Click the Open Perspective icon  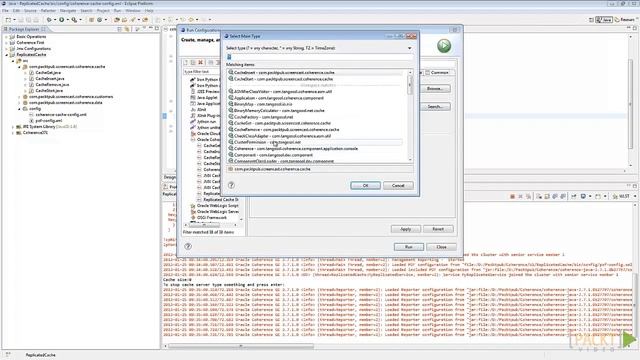(591, 20)
